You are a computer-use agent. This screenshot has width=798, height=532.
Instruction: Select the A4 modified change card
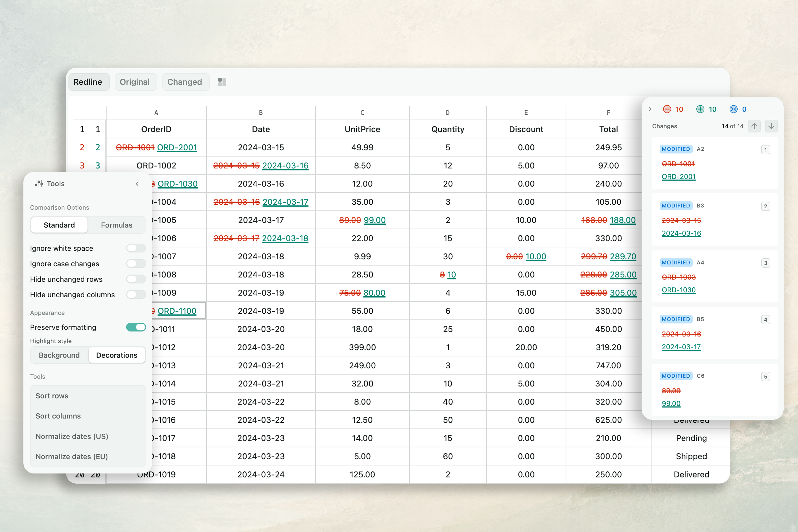[714, 276]
